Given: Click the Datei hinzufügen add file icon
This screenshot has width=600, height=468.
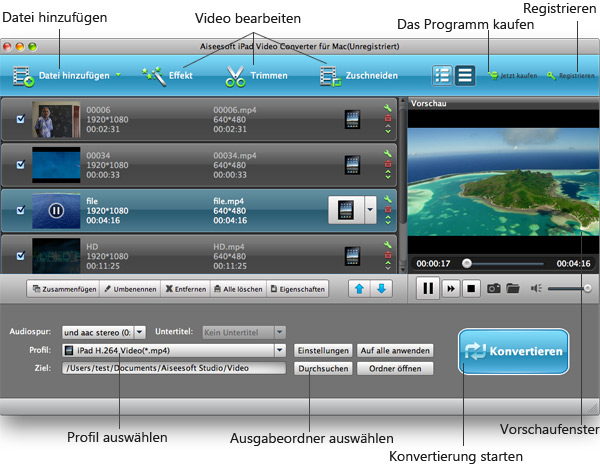Looking at the screenshot, I should click(x=23, y=77).
